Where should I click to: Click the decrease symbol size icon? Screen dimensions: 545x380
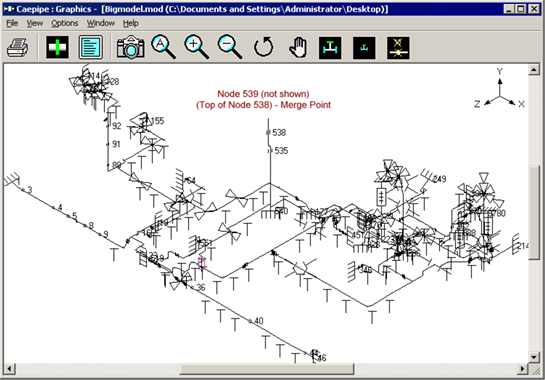(x=364, y=48)
